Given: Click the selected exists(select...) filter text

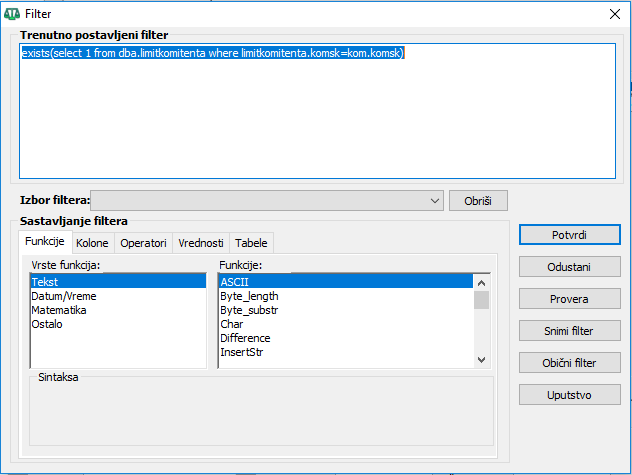Looking at the screenshot, I should tap(212, 53).
